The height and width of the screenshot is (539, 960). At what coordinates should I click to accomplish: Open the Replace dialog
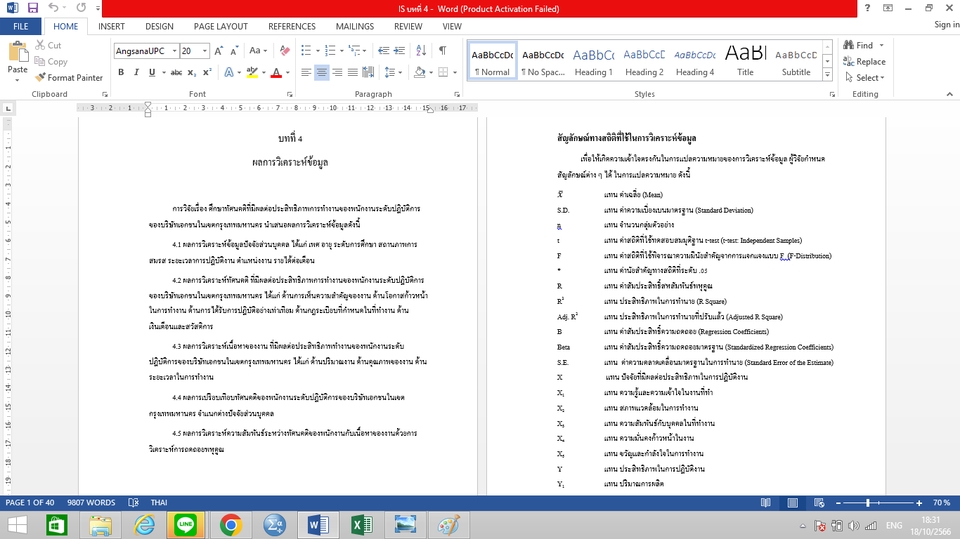[864, 61]
